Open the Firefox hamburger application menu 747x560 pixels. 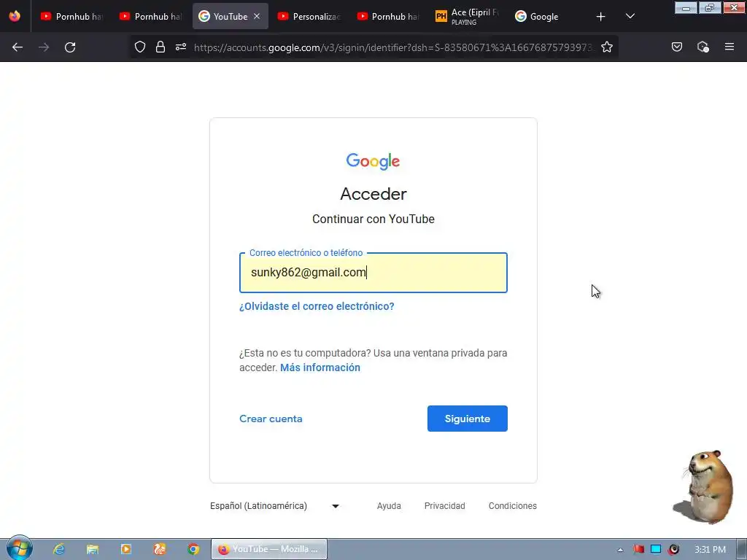click(729, 47)
